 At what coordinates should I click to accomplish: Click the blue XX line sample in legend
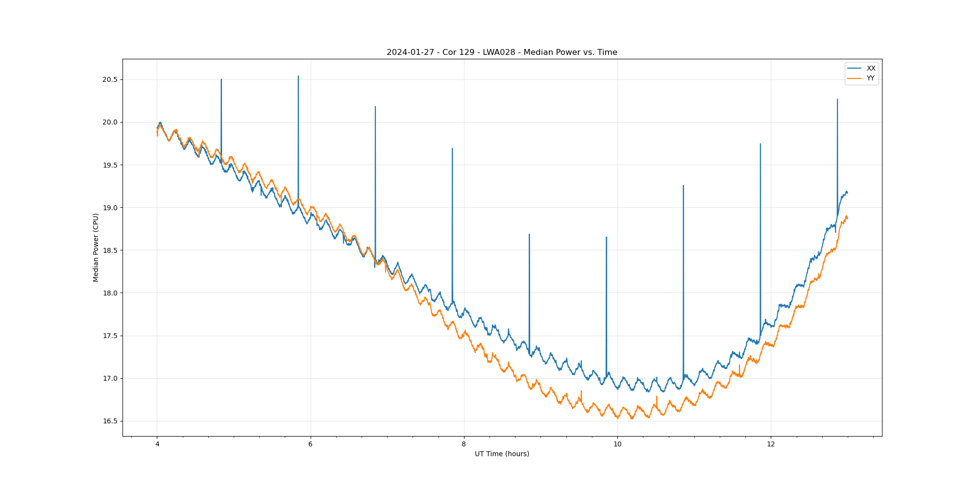coord(855,69)
